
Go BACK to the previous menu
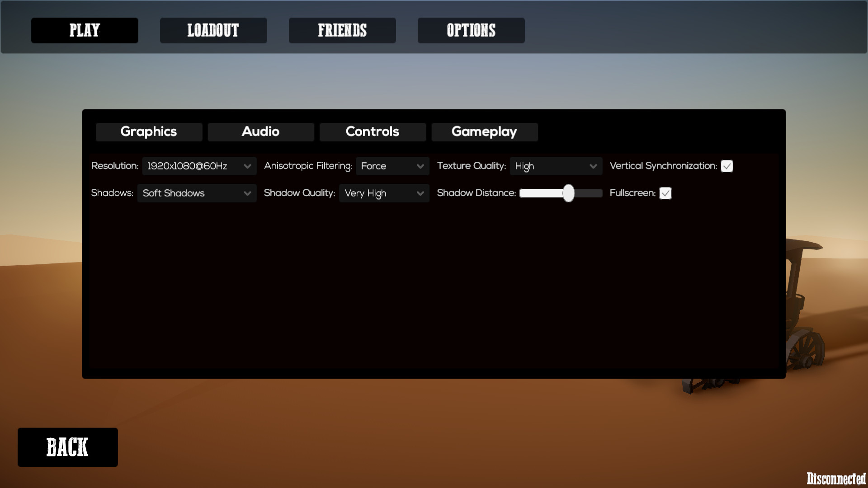pyautogui.click(x=68, y=447)
